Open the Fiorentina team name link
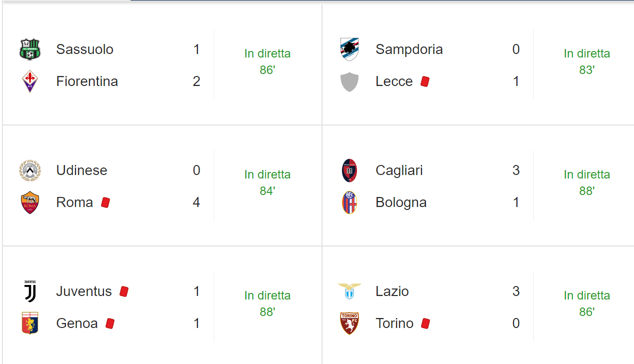This screenshot has width=634, height=364. [x=87, y=81]
